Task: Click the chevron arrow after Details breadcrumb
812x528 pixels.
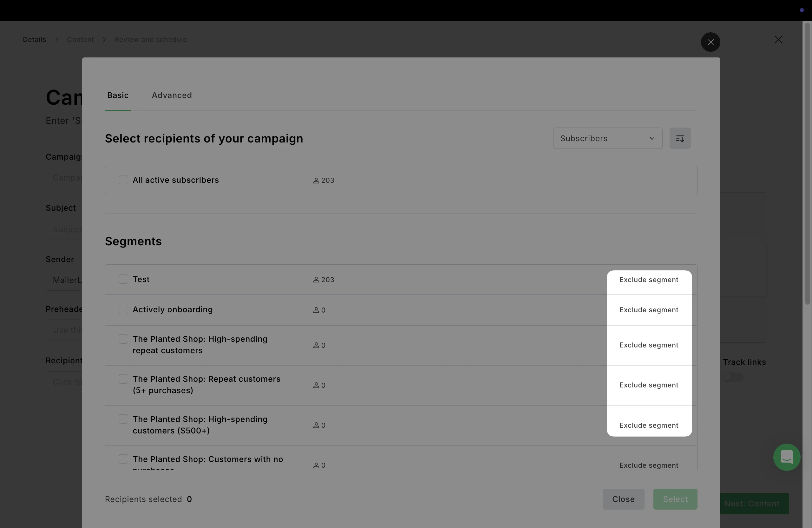Action: pos(57,40)
